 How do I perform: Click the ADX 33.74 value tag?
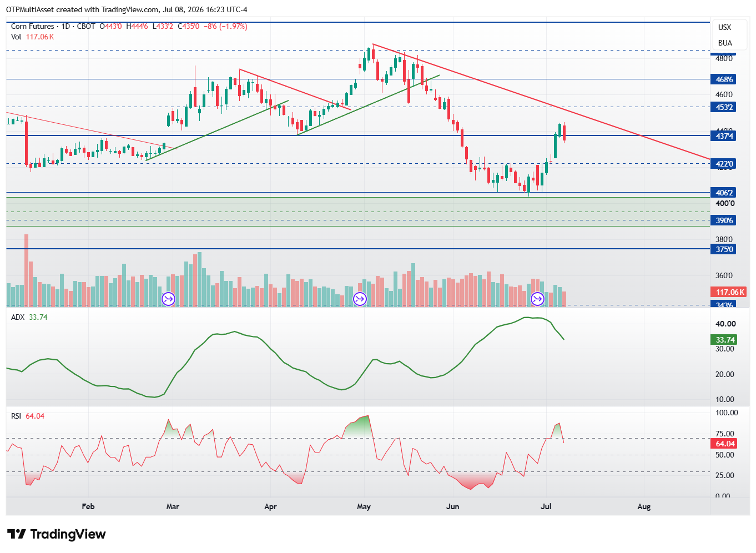pyautogui.click(x=724, y=340)
